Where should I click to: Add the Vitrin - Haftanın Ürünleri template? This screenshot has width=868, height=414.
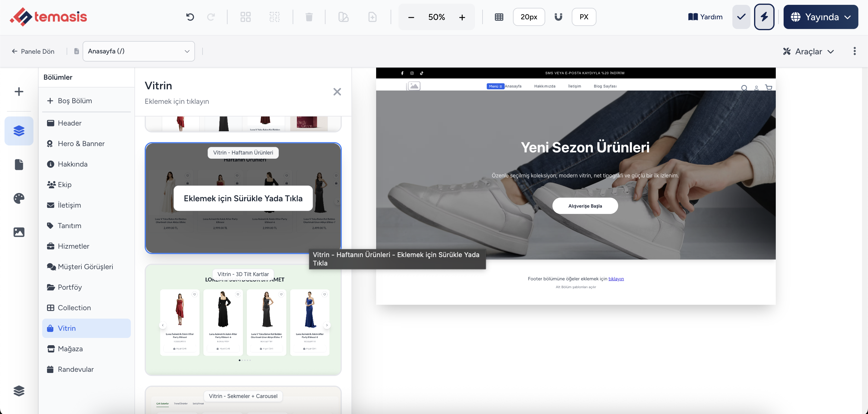click(x=243, y=198)
